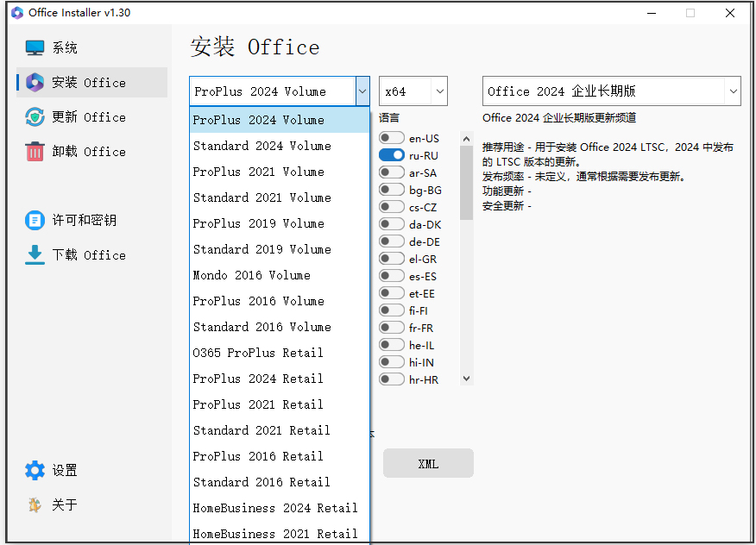Select Standard 2016 Volume option

280,327
